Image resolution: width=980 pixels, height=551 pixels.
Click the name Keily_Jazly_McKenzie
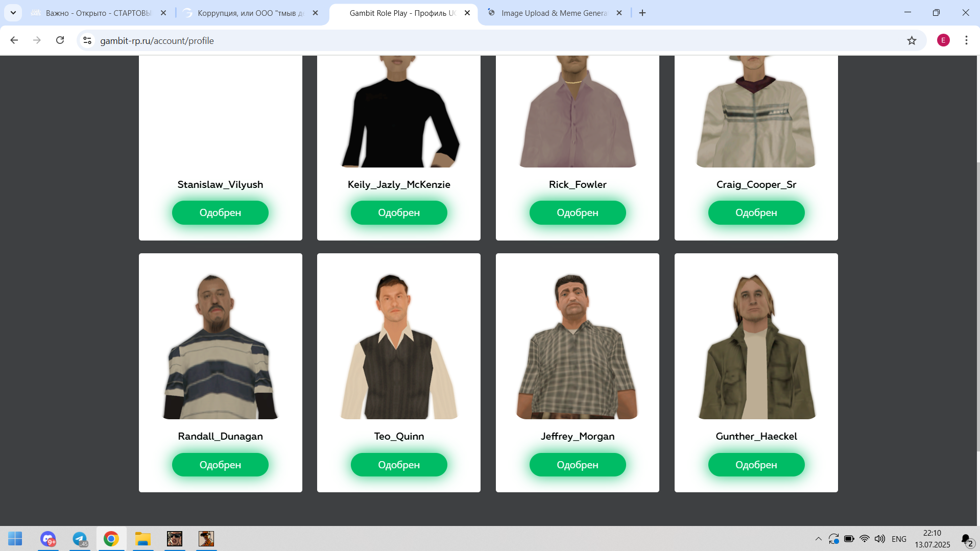(399, 184)
